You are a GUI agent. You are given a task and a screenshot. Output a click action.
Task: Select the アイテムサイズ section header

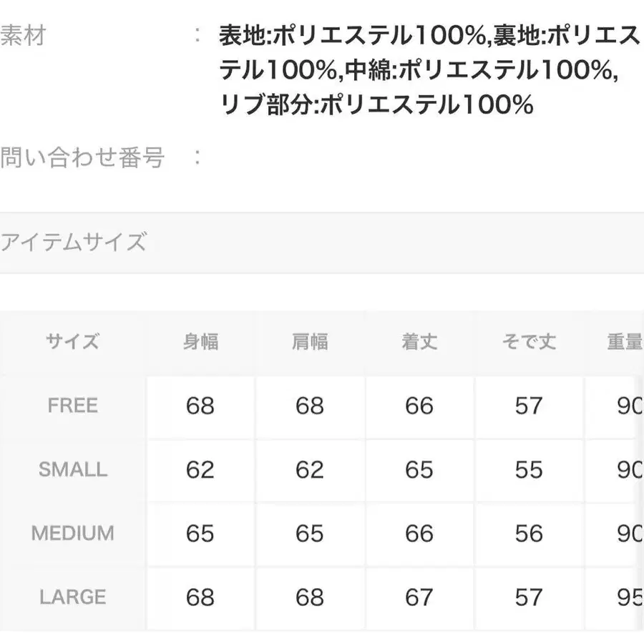[73, 242]
